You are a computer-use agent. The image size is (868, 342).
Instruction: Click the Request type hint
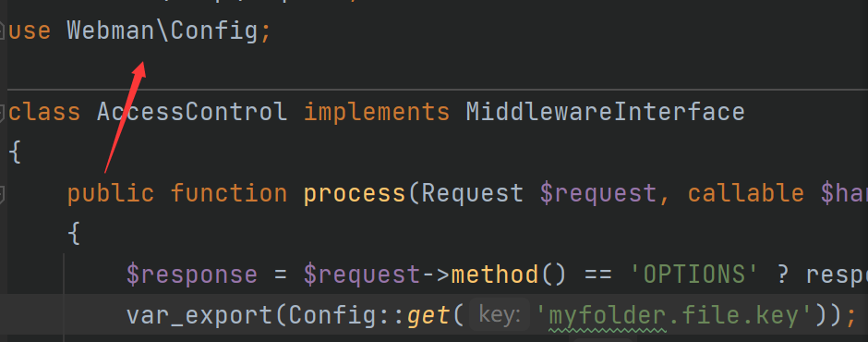(x=472, y=194)
